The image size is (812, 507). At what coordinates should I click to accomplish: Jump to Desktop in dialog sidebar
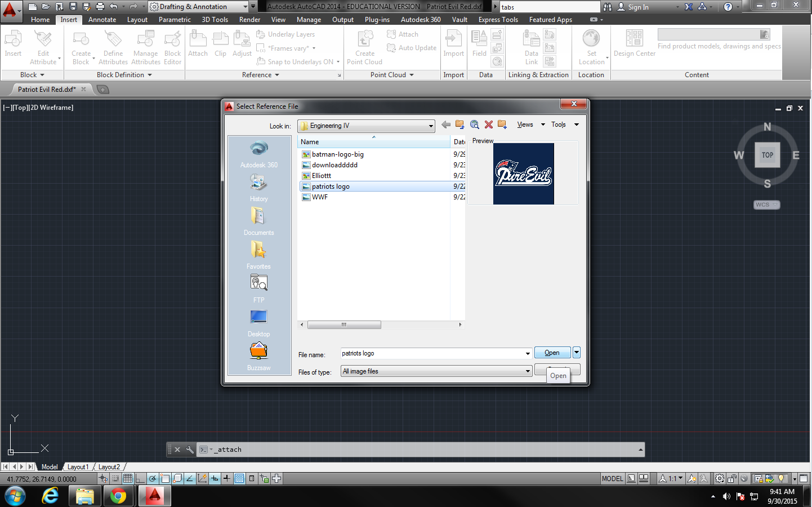[259, 323]
